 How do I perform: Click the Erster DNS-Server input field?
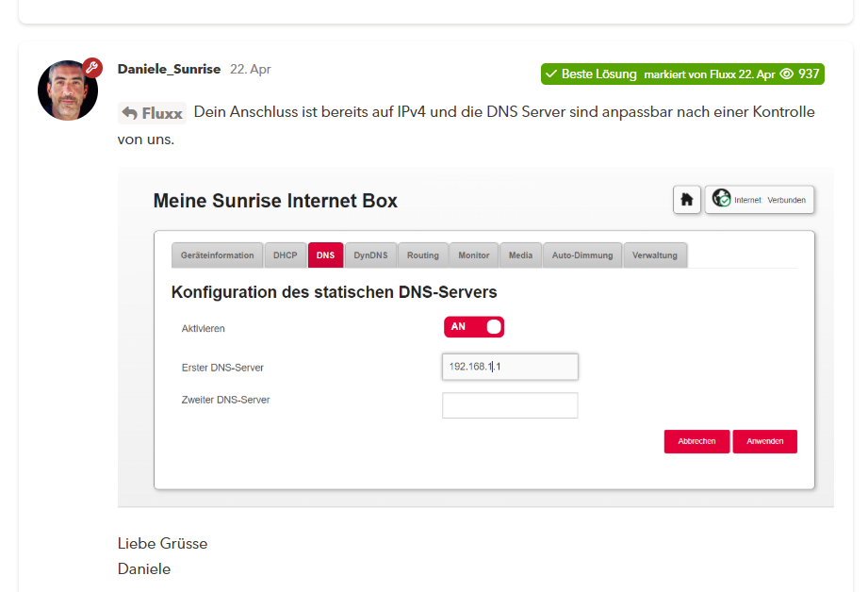tap(510, 367)
